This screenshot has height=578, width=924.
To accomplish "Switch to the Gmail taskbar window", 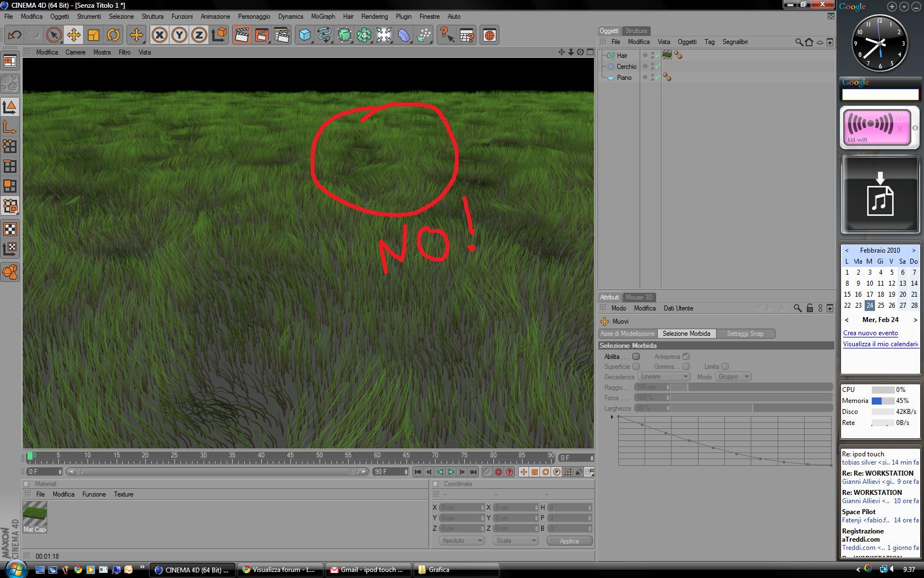I will [368, 570].
